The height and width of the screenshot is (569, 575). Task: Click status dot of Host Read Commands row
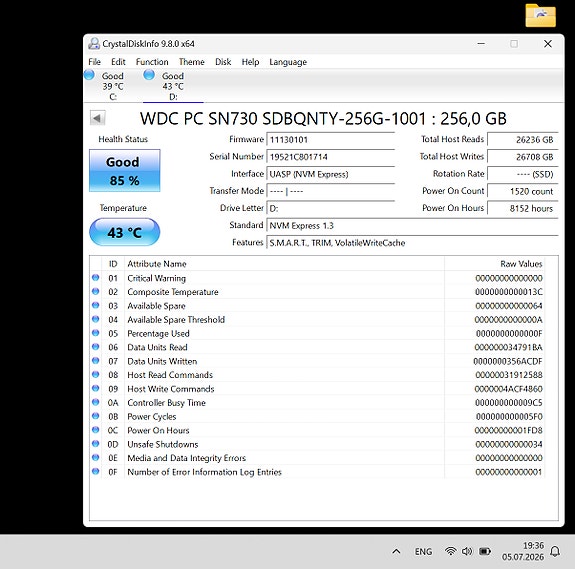(x=96, y=374)
